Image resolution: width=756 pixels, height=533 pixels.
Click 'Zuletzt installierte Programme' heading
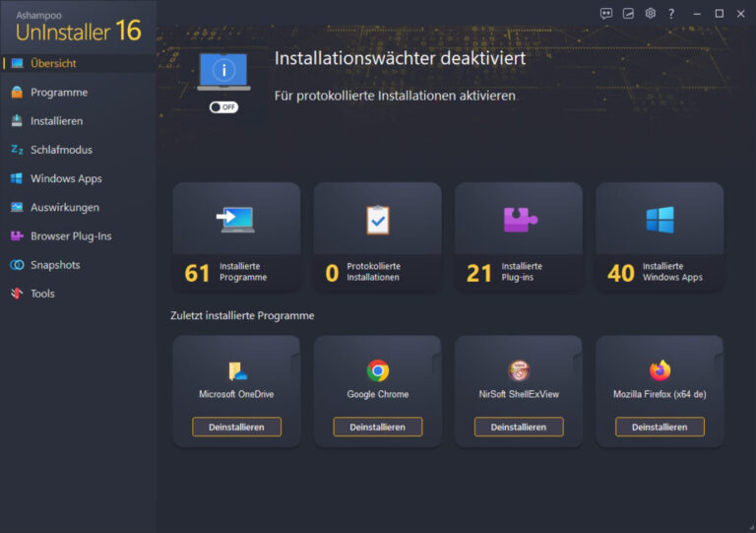(x=242, y=315)
